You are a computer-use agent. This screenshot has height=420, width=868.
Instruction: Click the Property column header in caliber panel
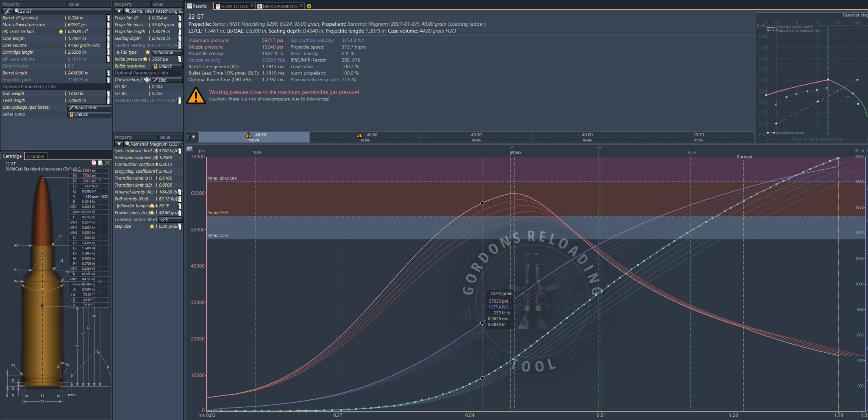coord(34,4)
